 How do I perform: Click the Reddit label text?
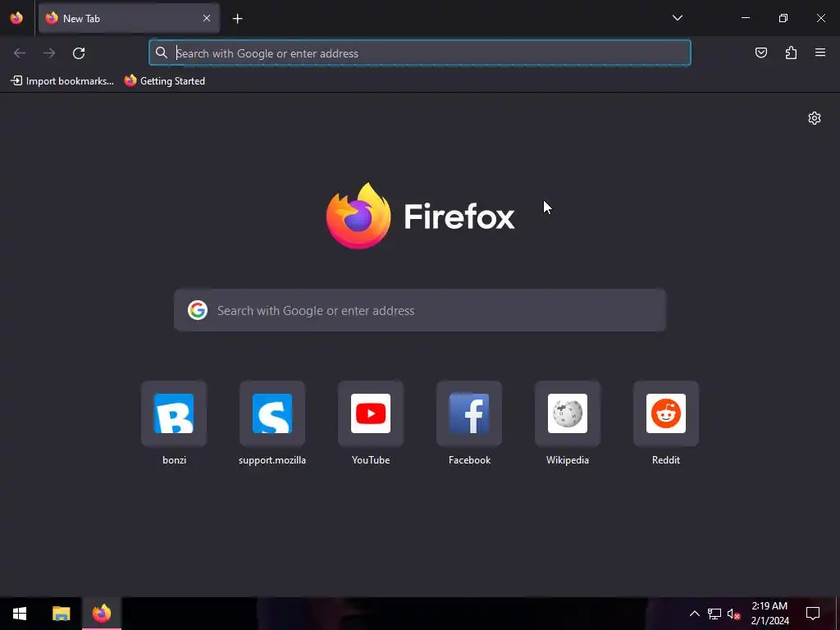click(x=666, y=460)
